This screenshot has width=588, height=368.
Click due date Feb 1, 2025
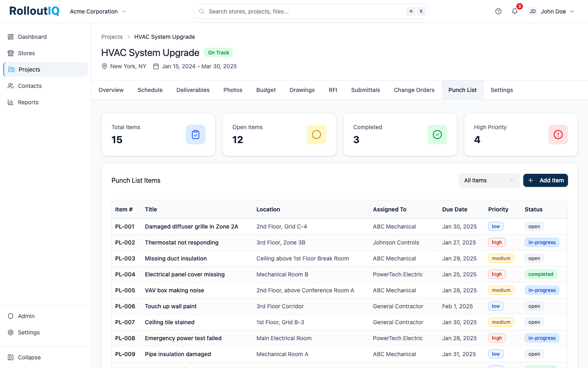pos(457,306)
